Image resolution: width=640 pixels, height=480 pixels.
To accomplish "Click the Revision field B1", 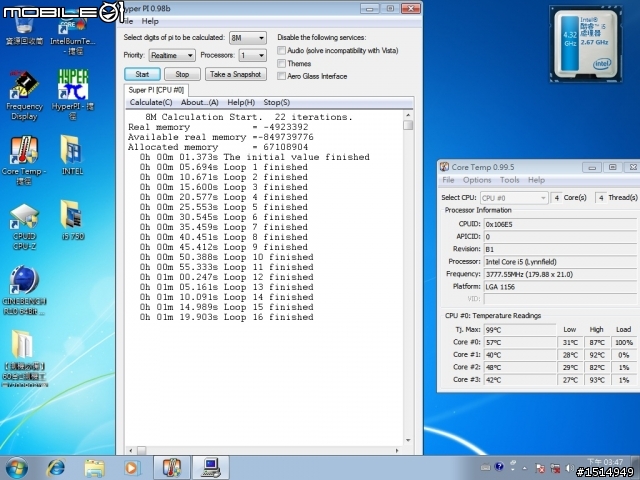I will click(560, 249).
